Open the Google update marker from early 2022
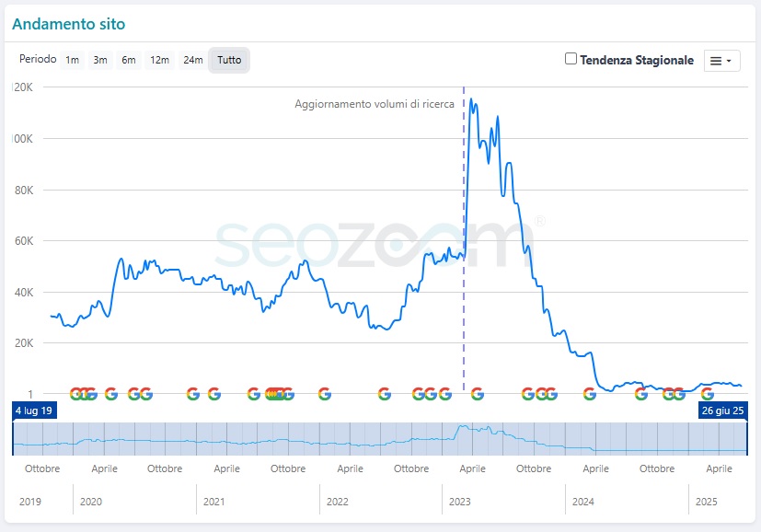This screenshot has width=761, height=532. tap(324, 394)
